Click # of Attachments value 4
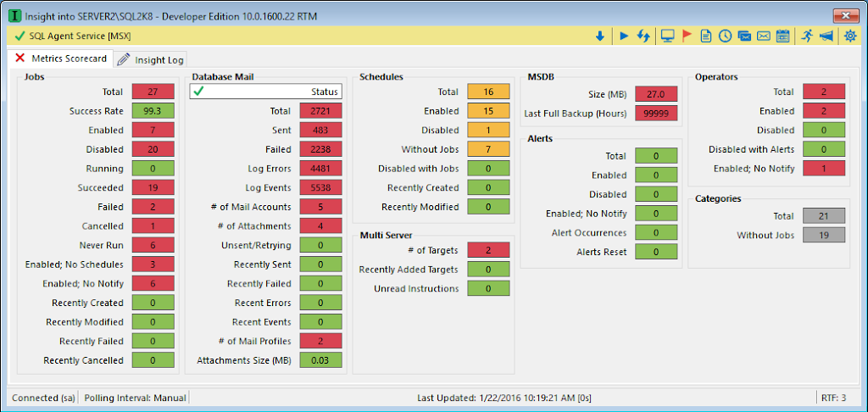The width and height of the screenshot is (868, 412). pyautogui.click(x=321, y=226)
